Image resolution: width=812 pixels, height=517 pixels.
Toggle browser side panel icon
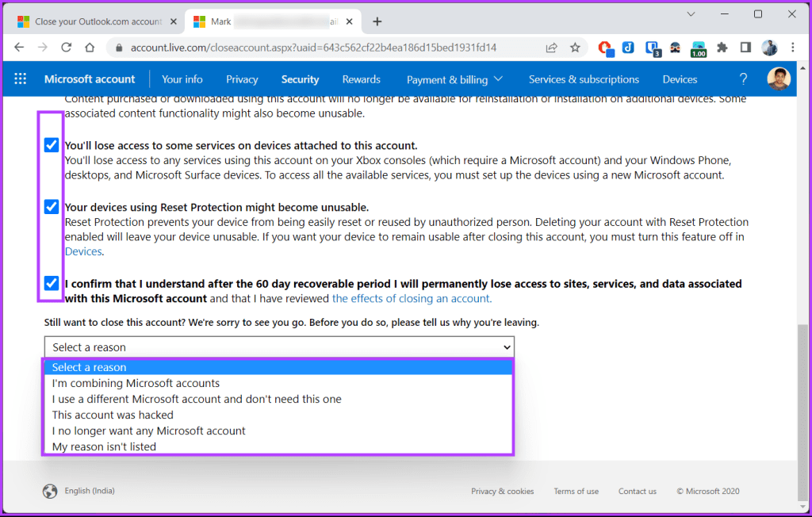[745, 48]
